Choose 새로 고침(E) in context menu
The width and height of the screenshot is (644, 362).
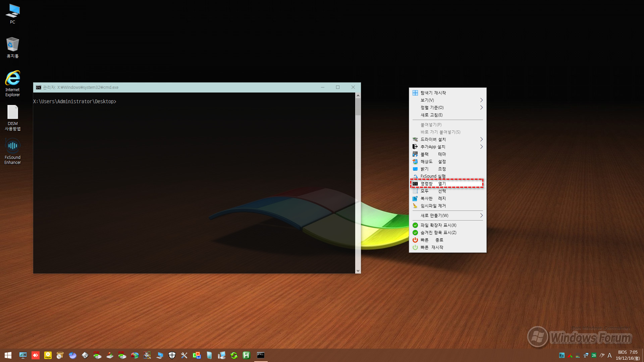click(x=447, y=115)
